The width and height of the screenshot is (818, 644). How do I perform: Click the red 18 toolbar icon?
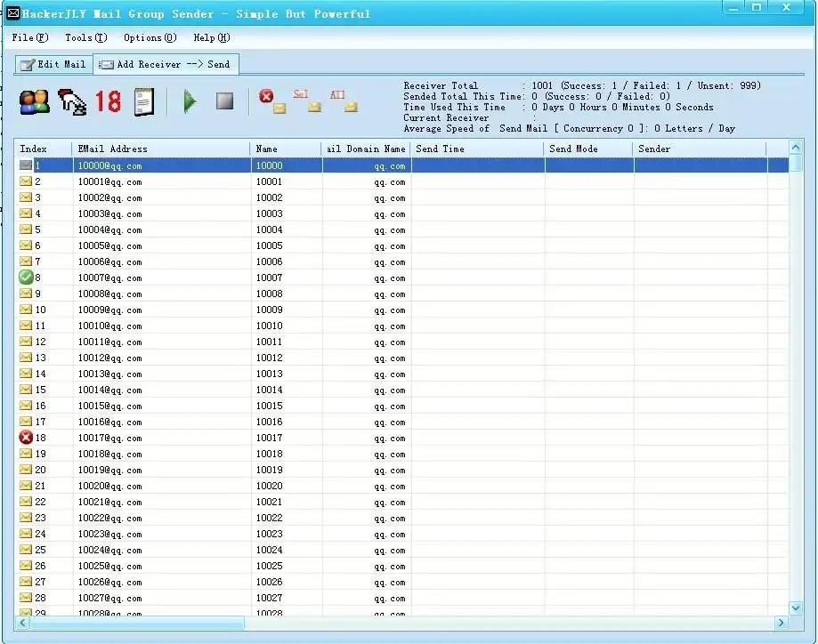click(x=108, y=101)
